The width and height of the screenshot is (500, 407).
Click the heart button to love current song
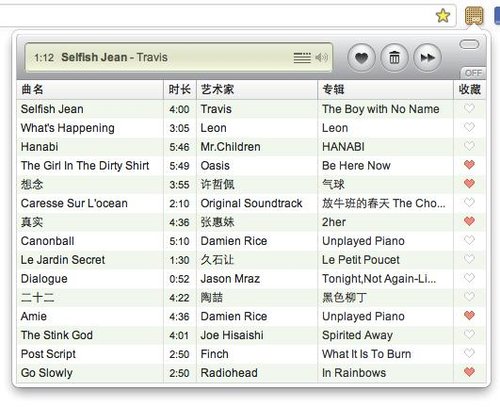coord(361,58)
